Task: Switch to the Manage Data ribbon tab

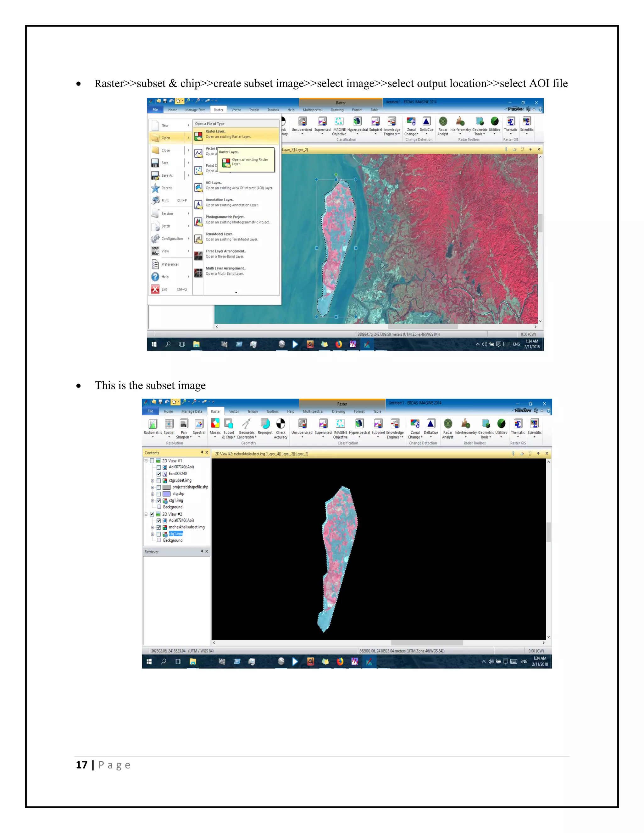Action: pos(192,411)
